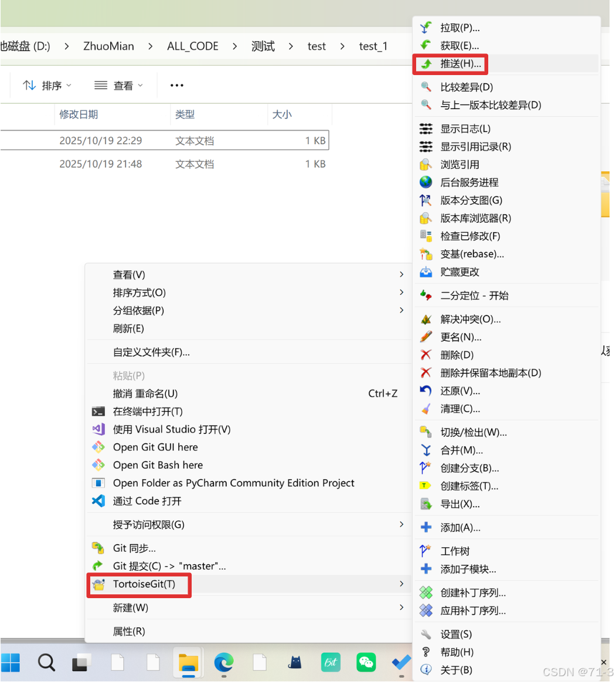This screenshot has width=616, height=682.
Task: Click the About (关于) info icon
Action: coord(426,670)
